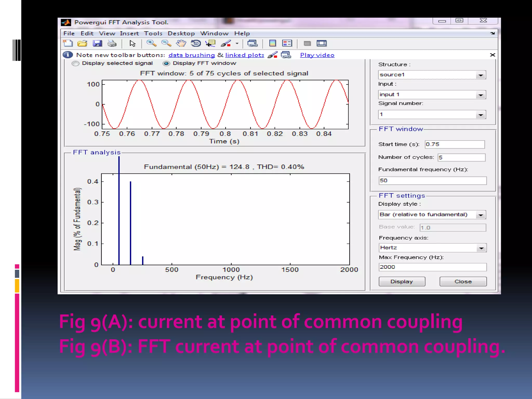Click the Hide Plot Tools icon
This screenshot has height=399, width=532.
pos(307,43)
